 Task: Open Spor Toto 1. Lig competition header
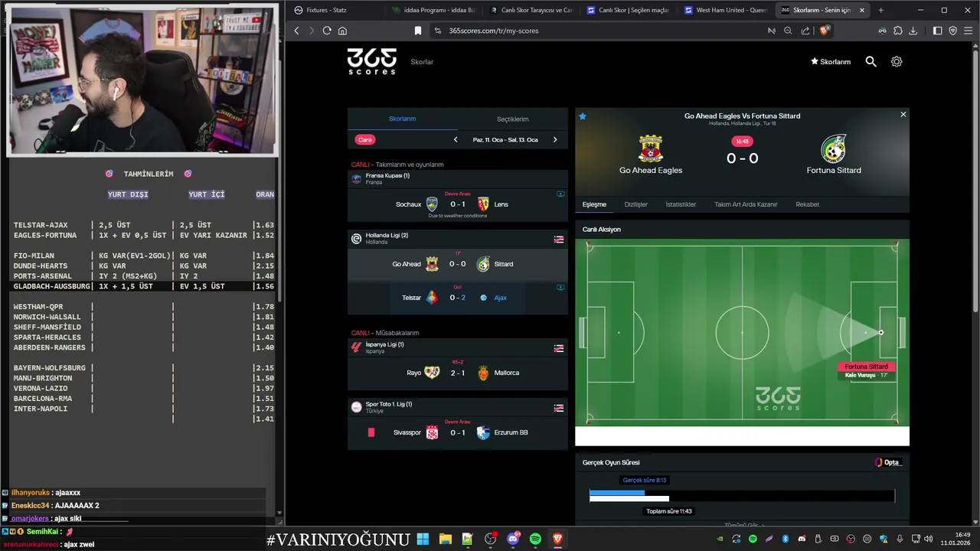[458, 407]
